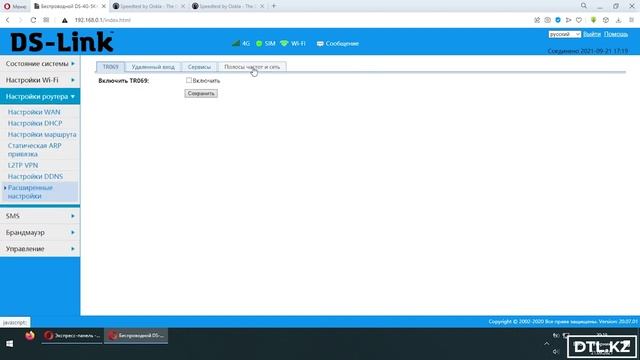Open the Easy Setup menu icon
Screen dimensions: 640x360
631,20
